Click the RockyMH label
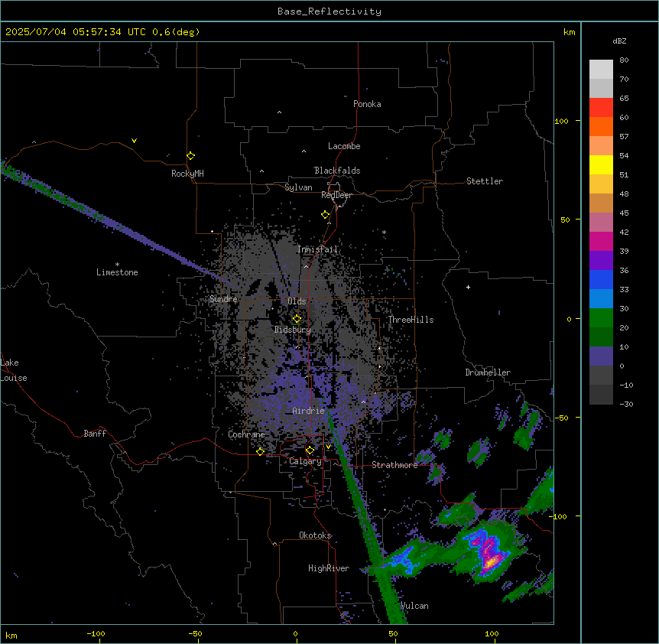 coord(187,174)
